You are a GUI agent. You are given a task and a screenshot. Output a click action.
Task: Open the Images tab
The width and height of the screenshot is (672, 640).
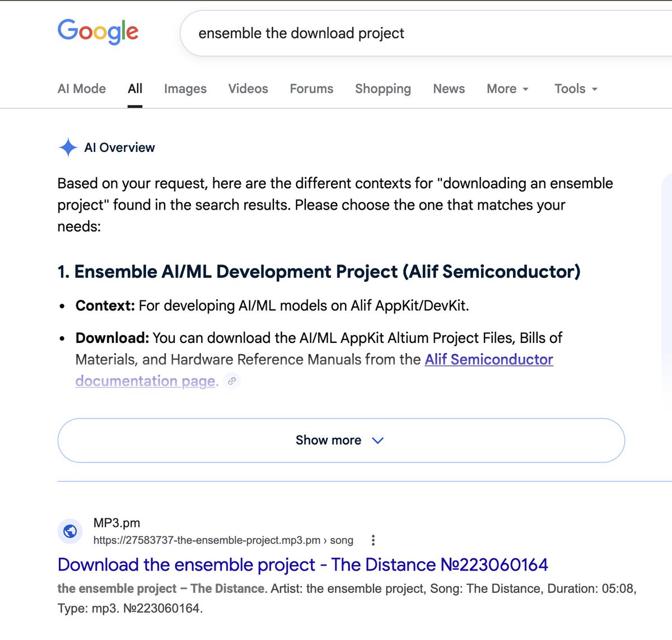coord(185,89)
